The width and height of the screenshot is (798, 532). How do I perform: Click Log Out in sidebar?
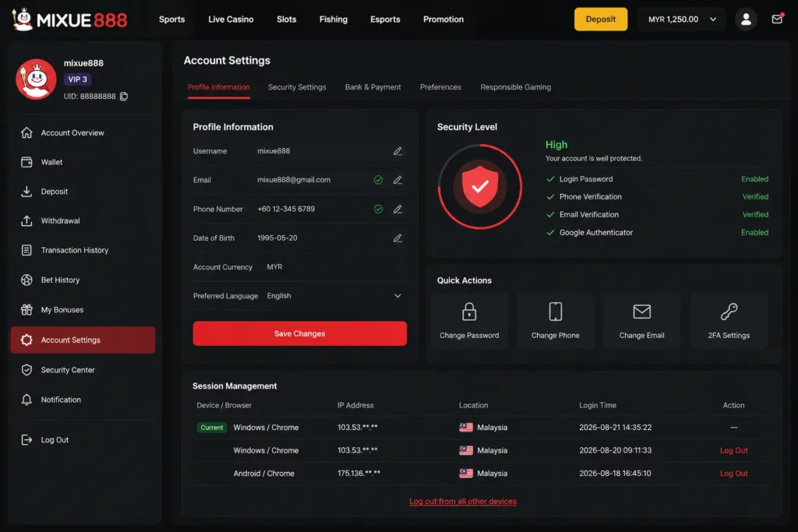(83, 440)
